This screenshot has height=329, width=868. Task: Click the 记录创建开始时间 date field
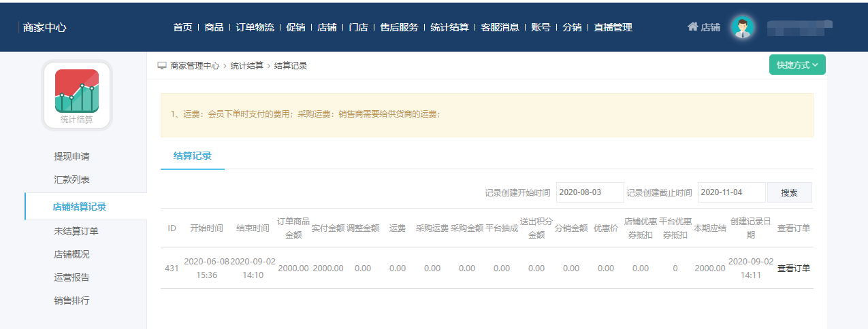(590, 192)
